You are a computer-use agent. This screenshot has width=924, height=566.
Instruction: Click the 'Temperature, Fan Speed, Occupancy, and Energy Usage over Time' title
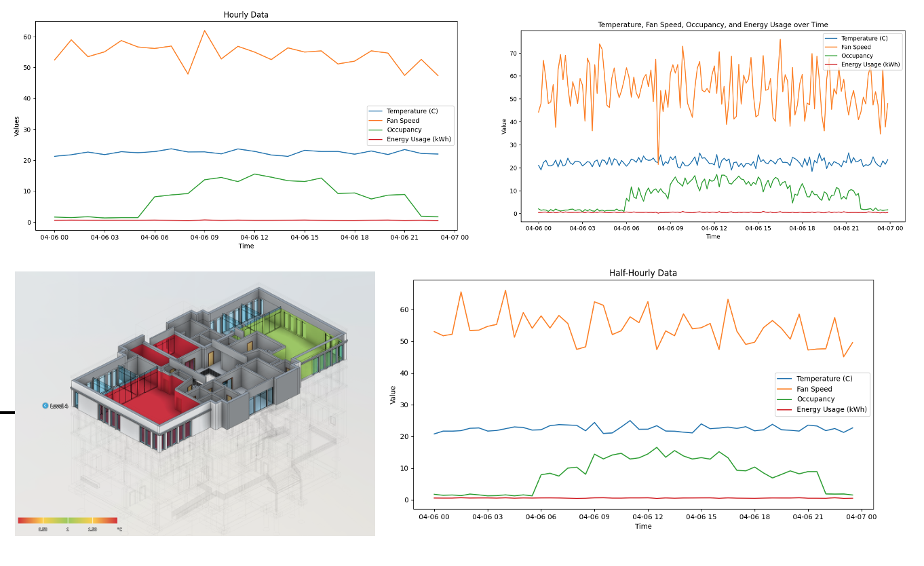point(712,24)
